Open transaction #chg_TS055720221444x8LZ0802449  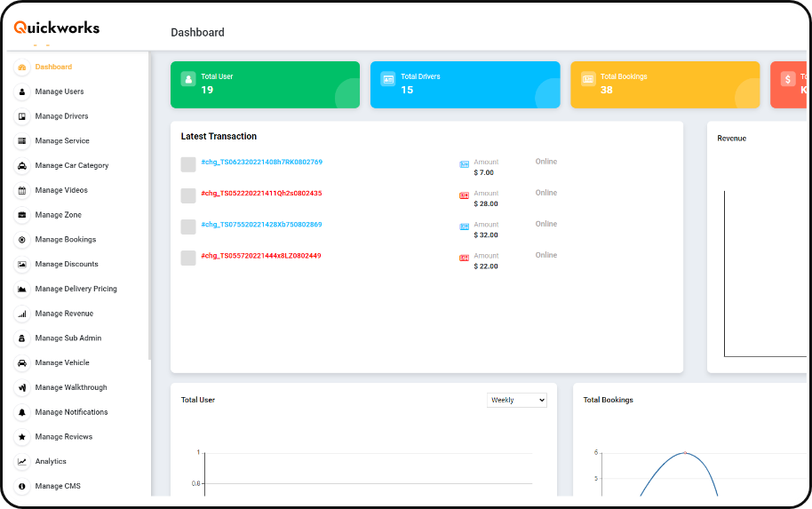click(261, 256)
